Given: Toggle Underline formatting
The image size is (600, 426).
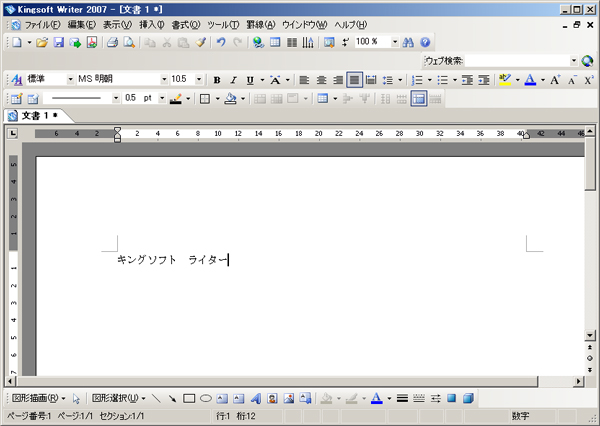Looking at the screenshot, I should click(x=250, y=80).
